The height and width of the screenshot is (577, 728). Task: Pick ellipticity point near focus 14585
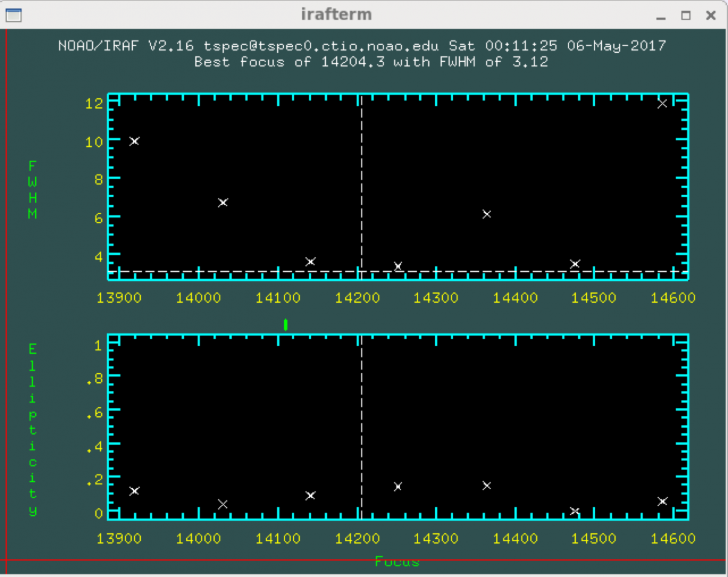[662, 501]
